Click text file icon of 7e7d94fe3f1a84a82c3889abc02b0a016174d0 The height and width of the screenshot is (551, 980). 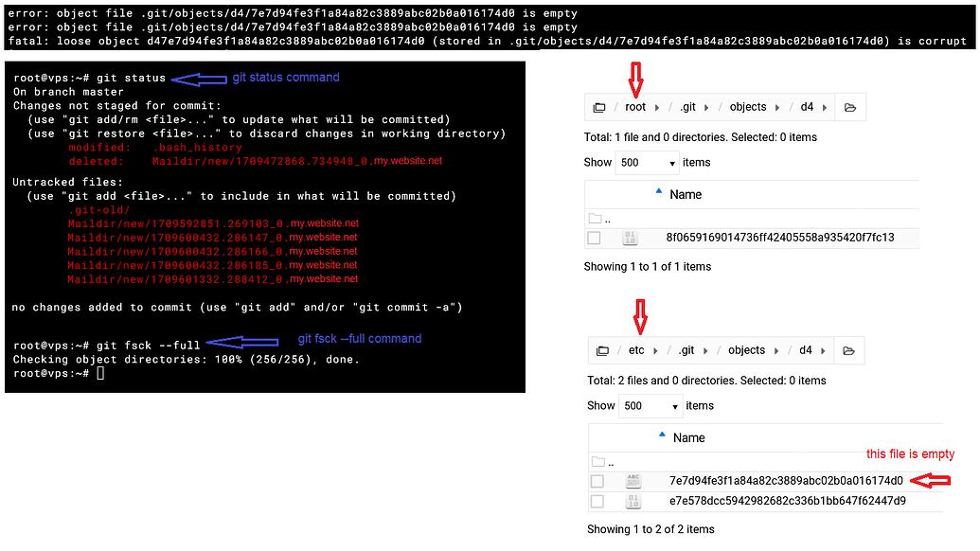coord(633,480)
